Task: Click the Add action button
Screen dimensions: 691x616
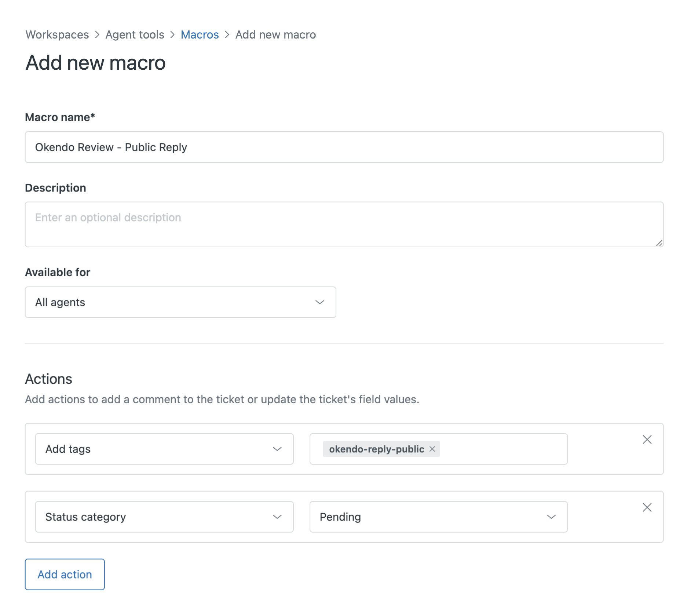Action: [x=65, y=575]
